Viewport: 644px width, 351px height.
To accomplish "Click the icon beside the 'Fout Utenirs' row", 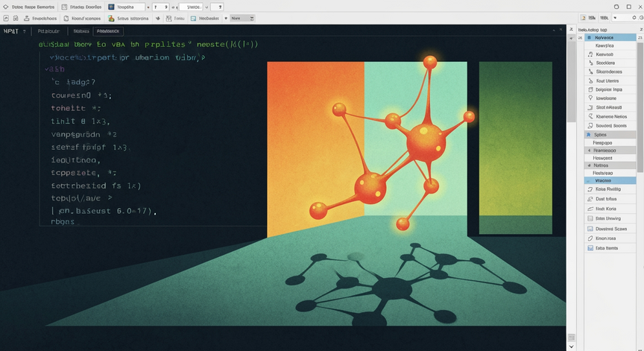I will pos(590,81).
